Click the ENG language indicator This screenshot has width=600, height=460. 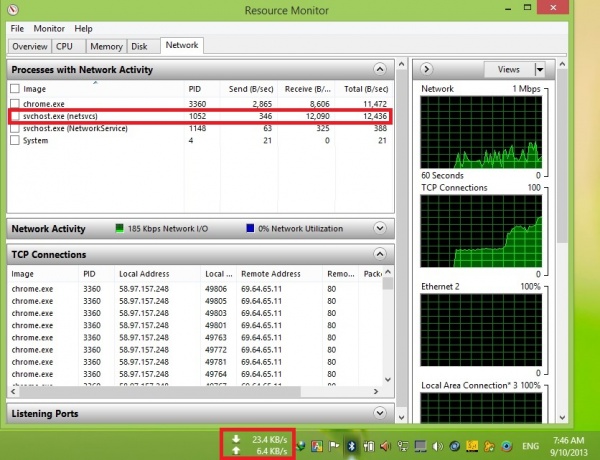click(x=530, y=446)
